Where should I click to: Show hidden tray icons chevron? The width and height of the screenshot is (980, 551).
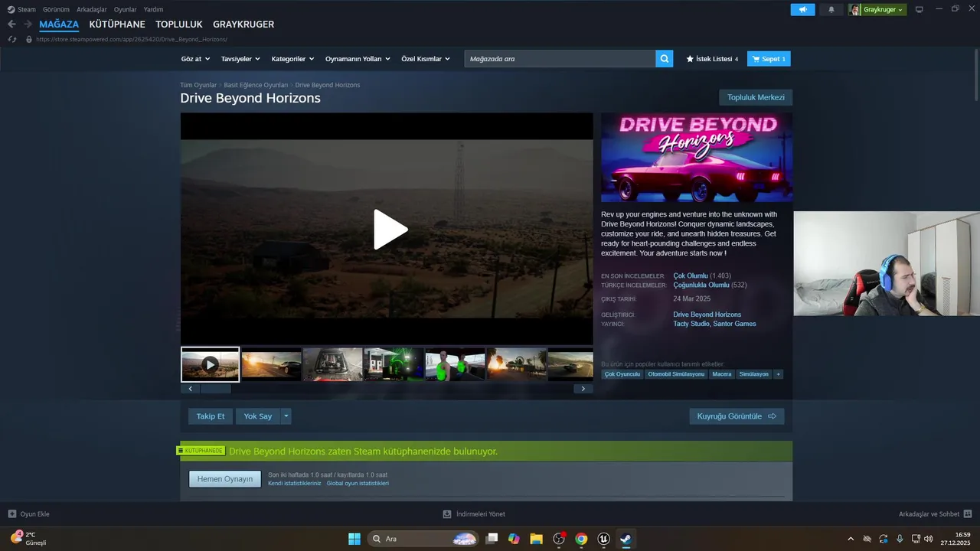[850, 539]
